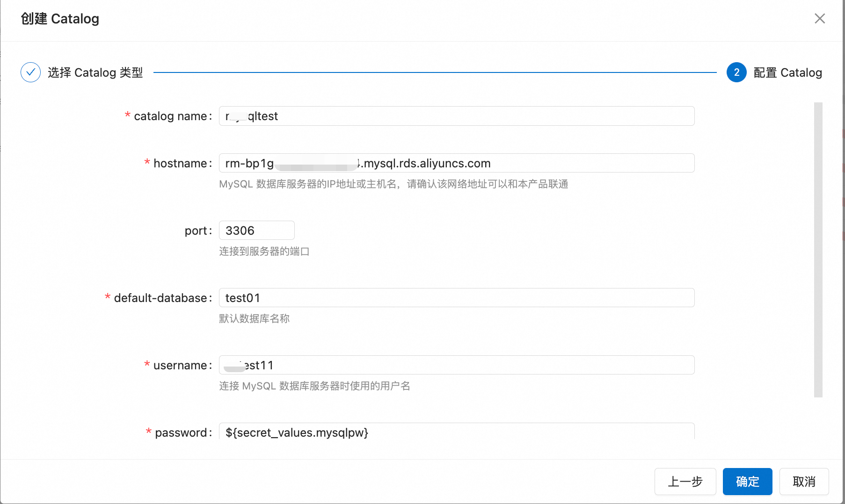This screenshot has width=845, height=504.
Task: Click the hint text 连接到服务器的端口
Action: (264, 252)
